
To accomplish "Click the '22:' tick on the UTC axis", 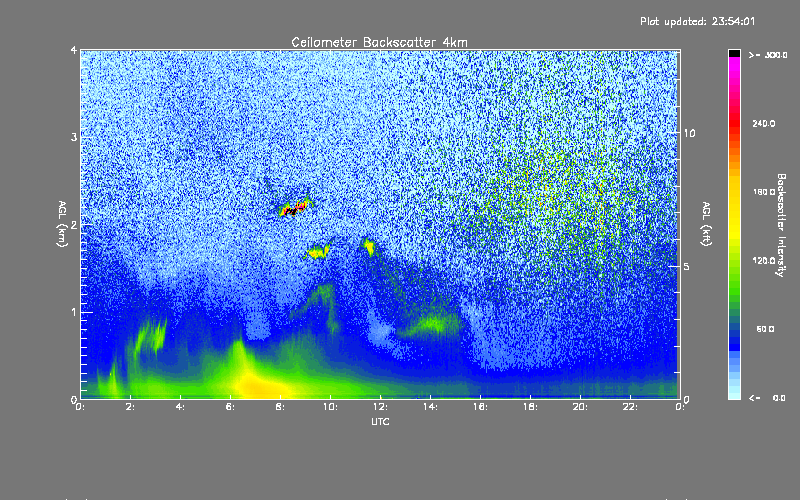I will (x=630, y=407).
